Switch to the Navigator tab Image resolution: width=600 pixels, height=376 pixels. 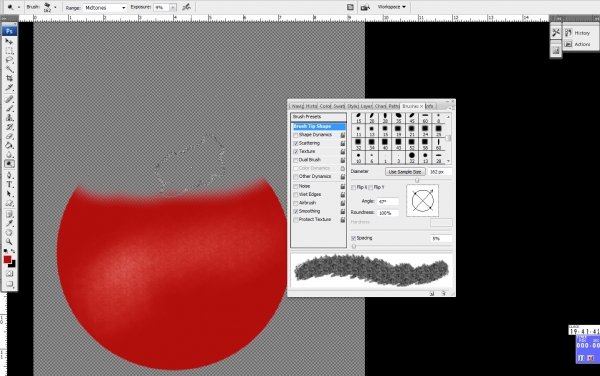coord(297,106)
